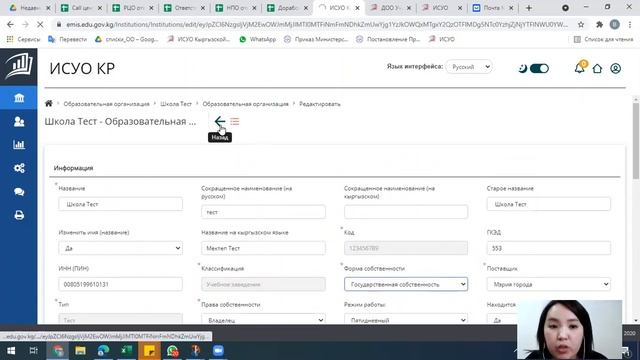Open the Права собственности dropdown

(263, 320)
